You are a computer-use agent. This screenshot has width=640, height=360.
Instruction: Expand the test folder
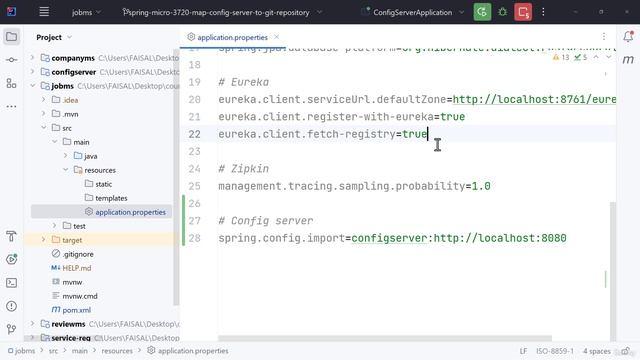point(55,225)
